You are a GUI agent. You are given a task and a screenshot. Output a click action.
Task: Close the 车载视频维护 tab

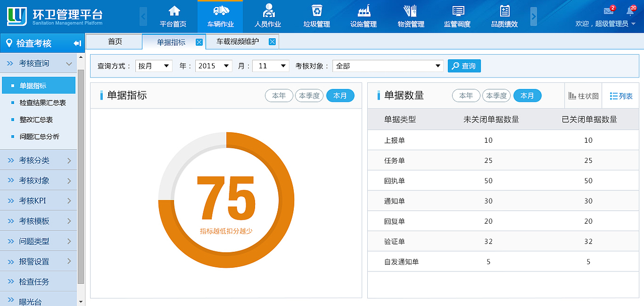(x=272, y=42)
